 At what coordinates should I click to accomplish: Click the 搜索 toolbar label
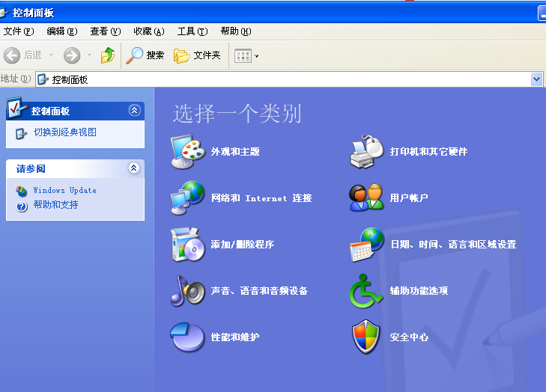coord(155,55)
